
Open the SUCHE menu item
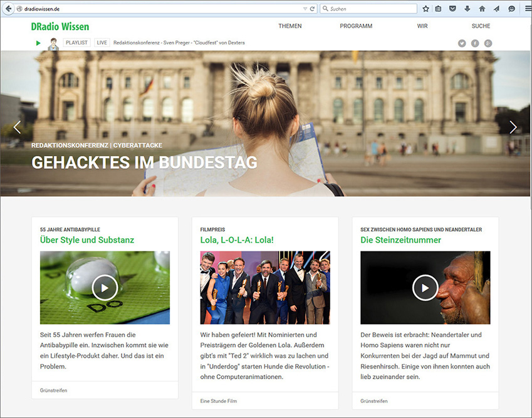coord(481,26)
